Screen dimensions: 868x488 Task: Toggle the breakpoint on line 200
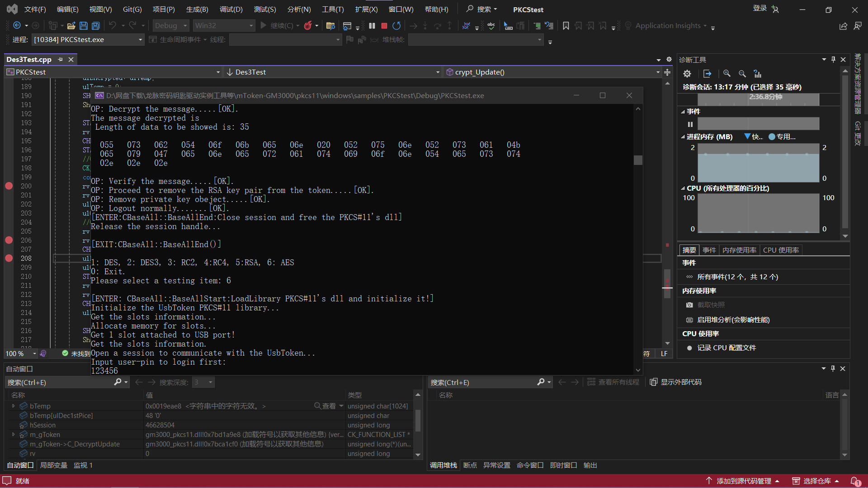click(x=9, y=186)
